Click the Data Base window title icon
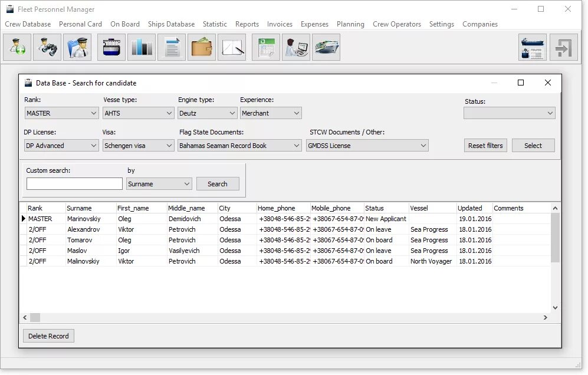This screenshot has width=588, height=375. tap(28, 83)
